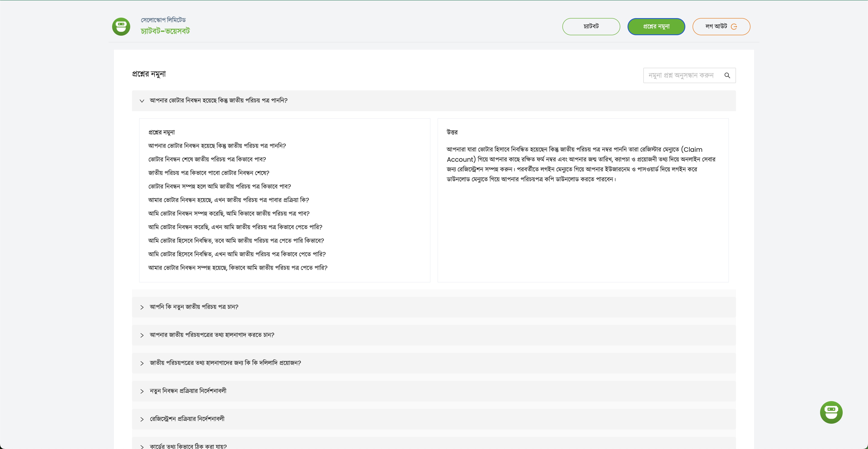Open the চ্যাটবট tab
The height and width of the screenshot is (449, 868).
(591, 27)
